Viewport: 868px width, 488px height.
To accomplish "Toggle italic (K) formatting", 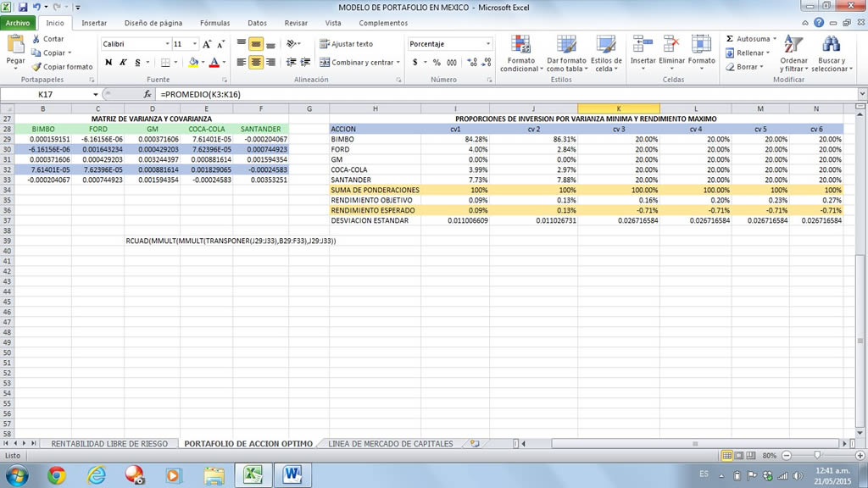I will tap(123, 63).
